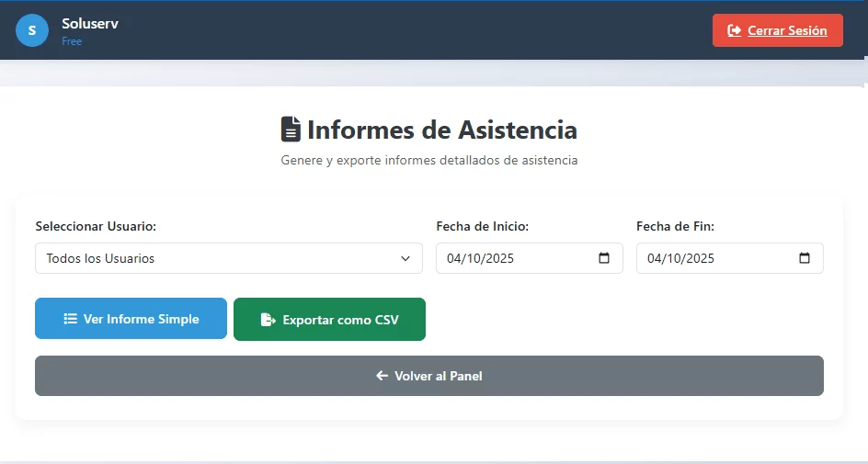Open the calendar picker for Fecha de Inicio

pos(604,258)
